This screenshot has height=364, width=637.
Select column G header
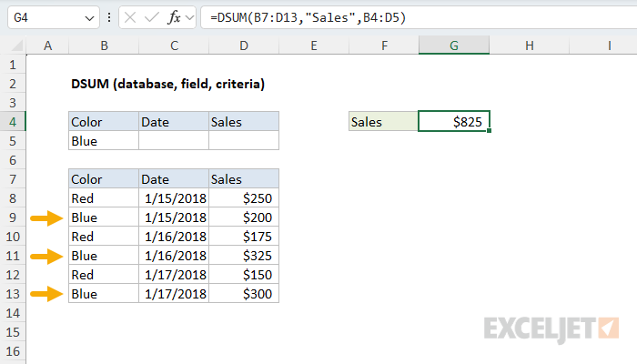[x=454, y=45]
